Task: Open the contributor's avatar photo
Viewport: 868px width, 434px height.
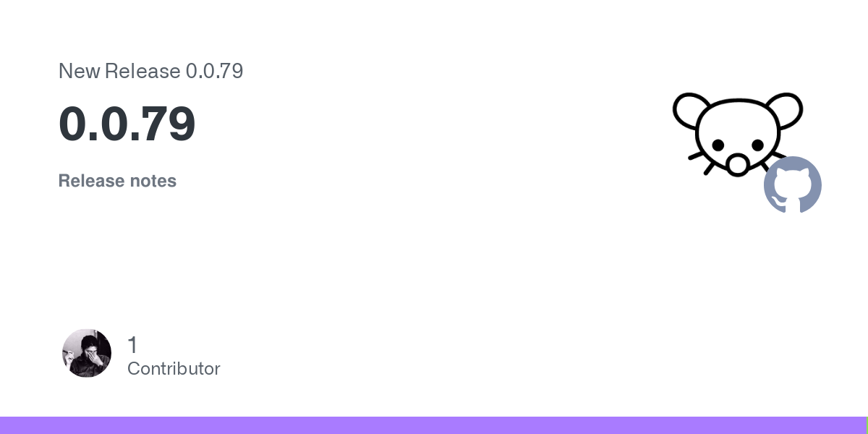Action: [87, 353]
